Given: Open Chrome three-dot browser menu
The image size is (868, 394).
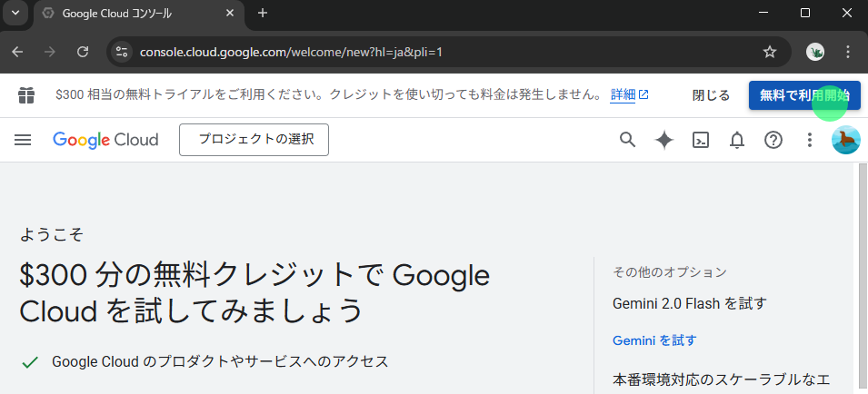Looking at the screenshot, I should [848, 52].
